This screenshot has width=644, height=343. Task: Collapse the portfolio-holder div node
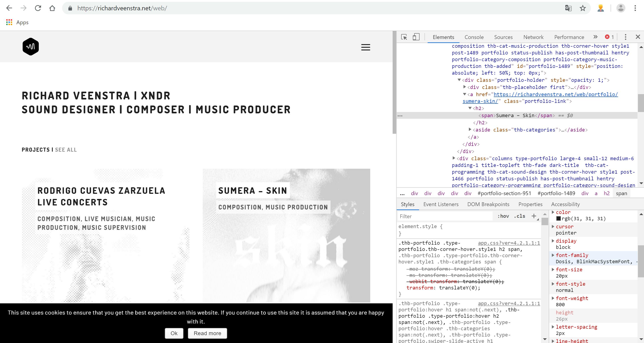pos(459,80)
